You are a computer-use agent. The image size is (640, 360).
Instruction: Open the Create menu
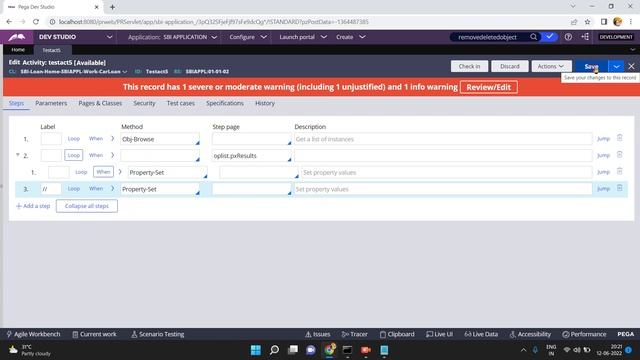point(350,37)
